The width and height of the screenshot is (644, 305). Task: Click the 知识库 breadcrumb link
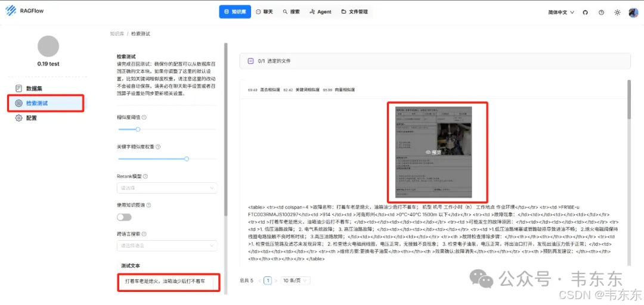click(x=117, y=34)
